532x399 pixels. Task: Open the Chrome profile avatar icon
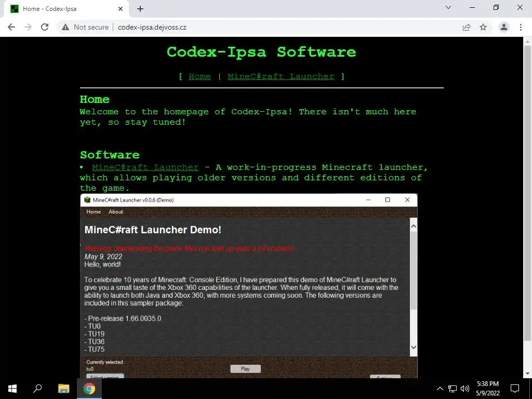pyautogui.click(x=504, y=27)
